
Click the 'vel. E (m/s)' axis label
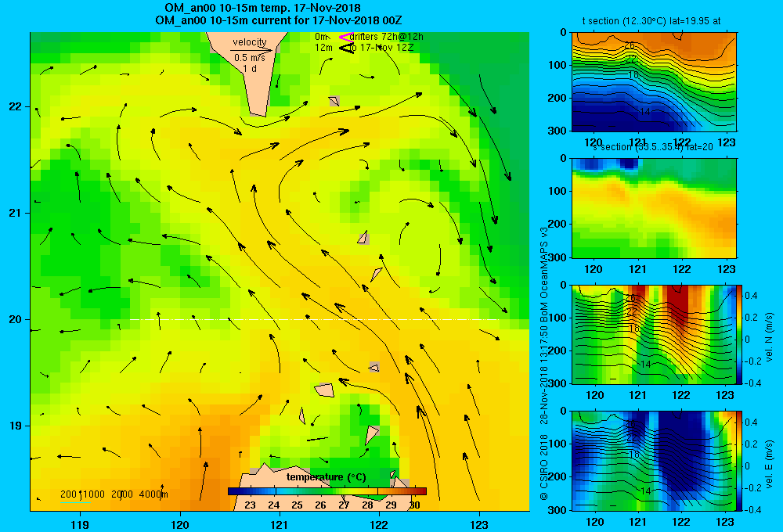pyautogui.click(x=770, y=464)
